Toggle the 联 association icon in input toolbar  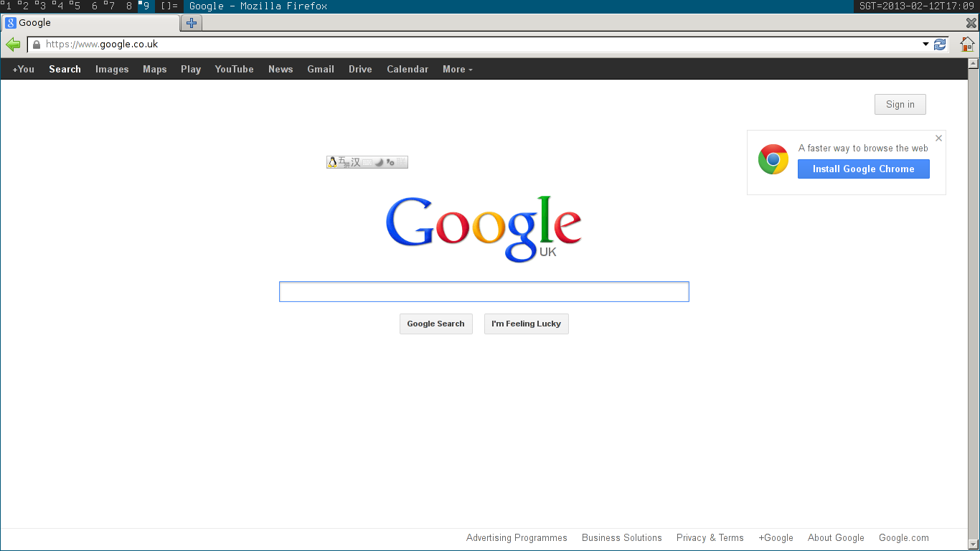401,163
